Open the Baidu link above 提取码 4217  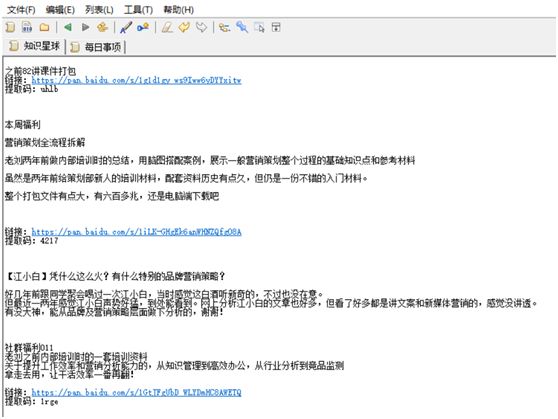(136, 232)
